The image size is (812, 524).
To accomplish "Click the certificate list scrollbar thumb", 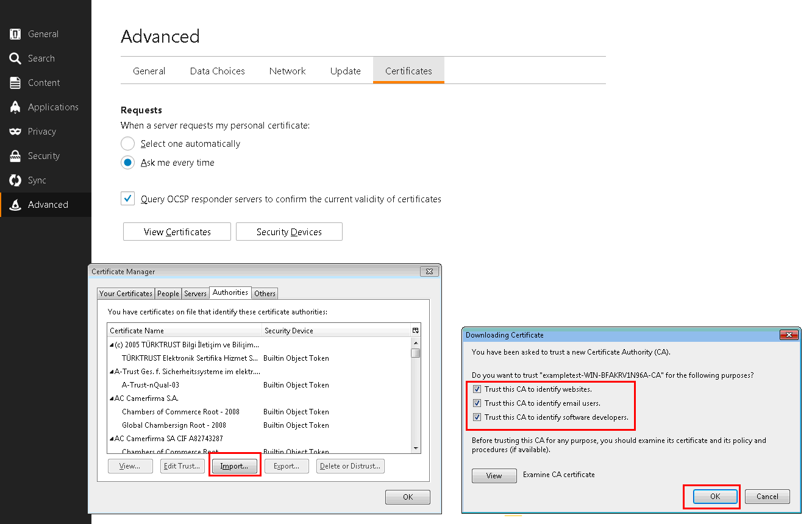I will tap(416, 353).
